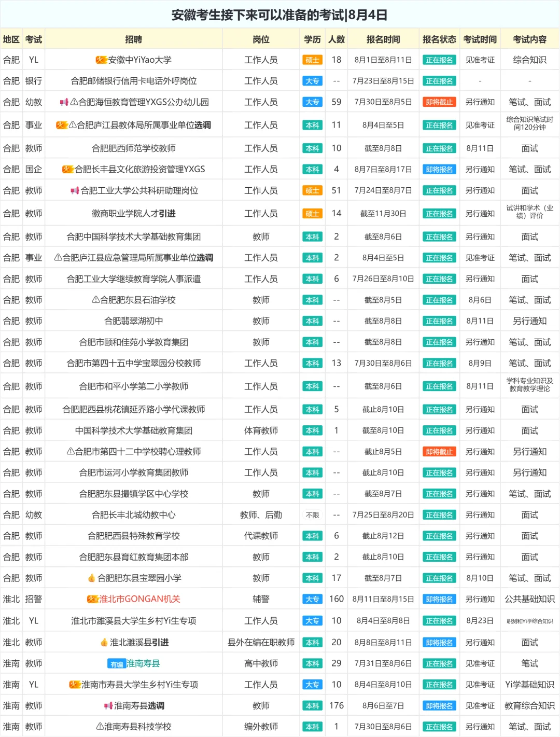
Task: Click the 大专 badge in 淮北市GONGAN机关 row
Action: point(313,600)
